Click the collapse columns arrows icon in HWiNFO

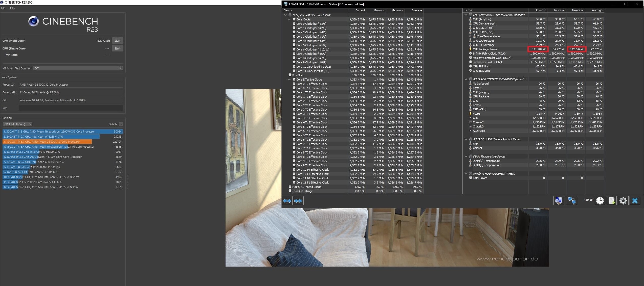click(298, 201)
